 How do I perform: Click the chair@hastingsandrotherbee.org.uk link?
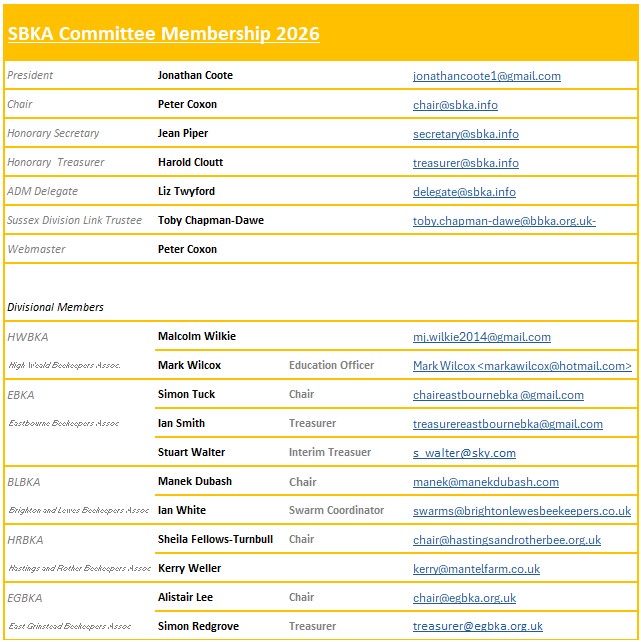tap(506, 540)
